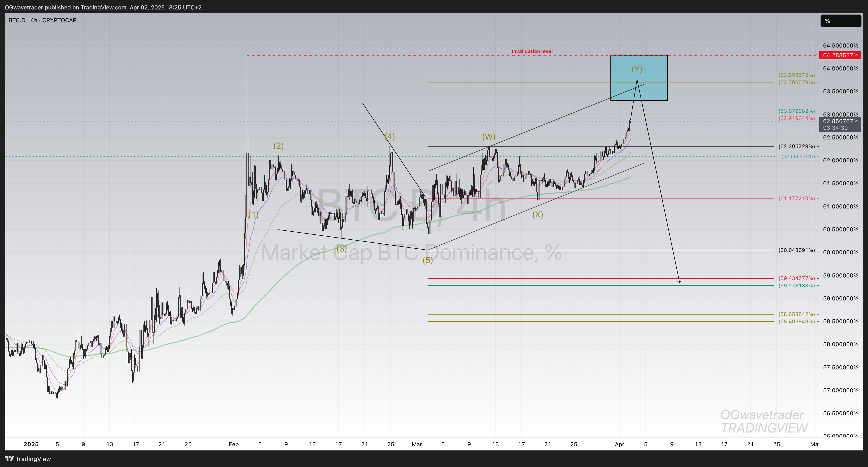Viewport: 868px width, 467px height.
Task: Click 58.000000% on the price scale
Action: point(840,344)
